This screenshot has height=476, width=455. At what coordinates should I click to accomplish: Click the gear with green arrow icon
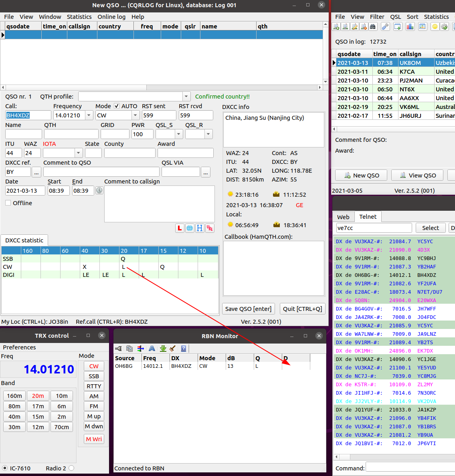444,27
